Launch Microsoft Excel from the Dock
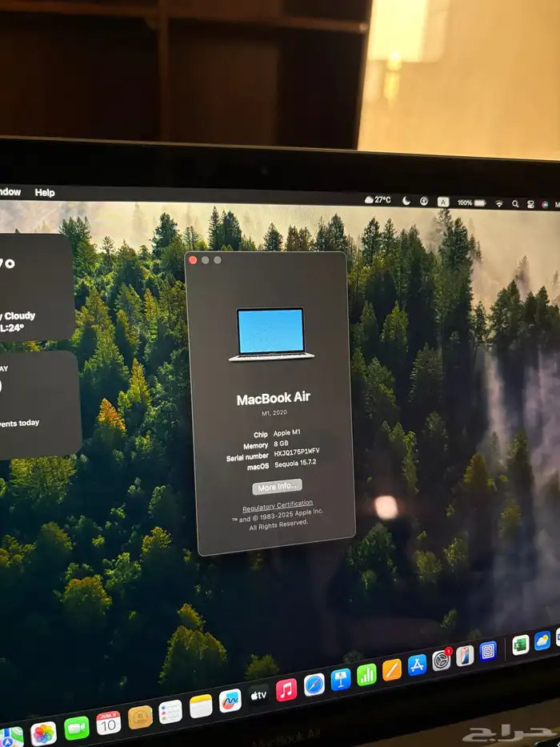 (521, 645)
